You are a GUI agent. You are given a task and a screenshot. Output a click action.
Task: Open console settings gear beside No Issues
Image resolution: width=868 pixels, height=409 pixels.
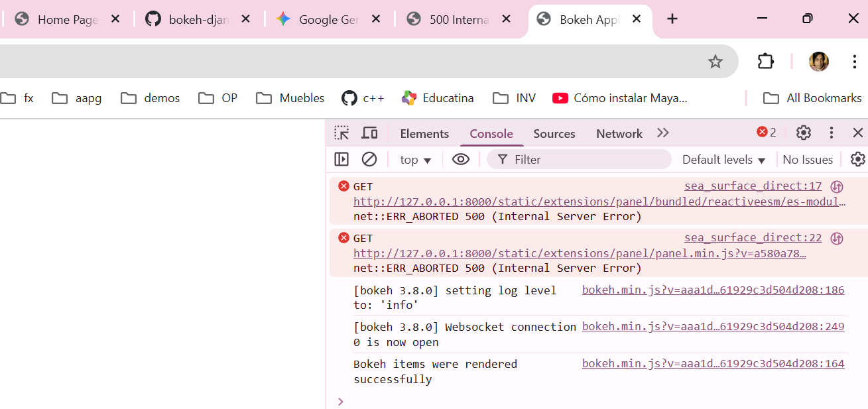pyautogui.click(x=857, y=159)
